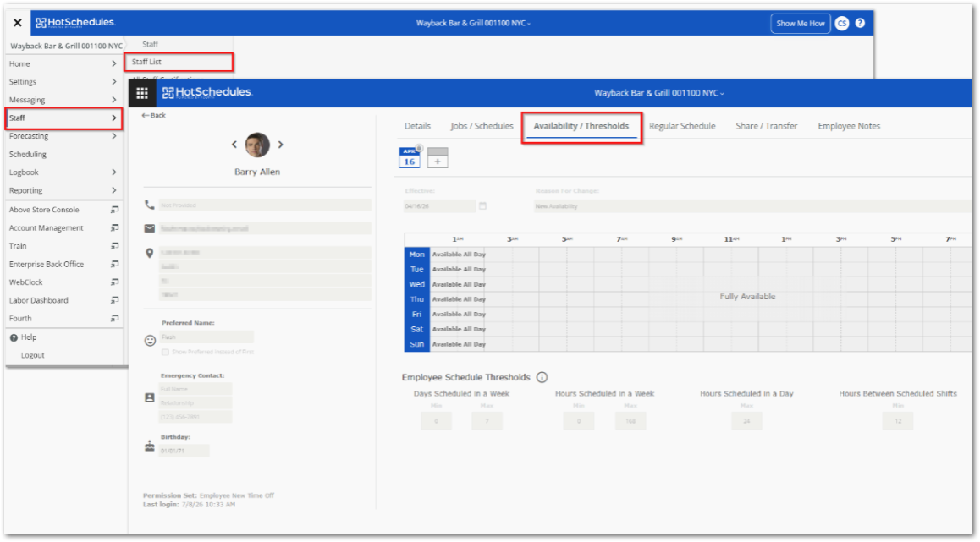Click the Employee Schedule Thresholds info icon

coord(542,377)
